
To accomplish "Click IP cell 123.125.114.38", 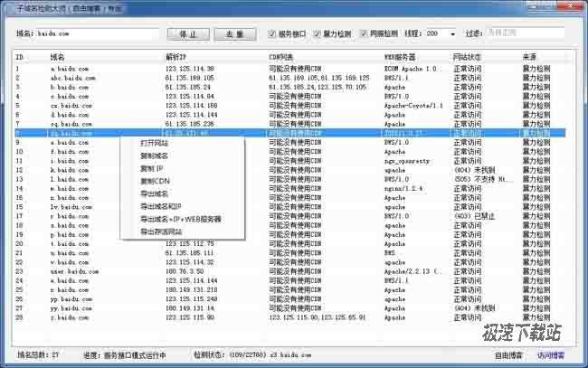I will [x=190, y=69].
